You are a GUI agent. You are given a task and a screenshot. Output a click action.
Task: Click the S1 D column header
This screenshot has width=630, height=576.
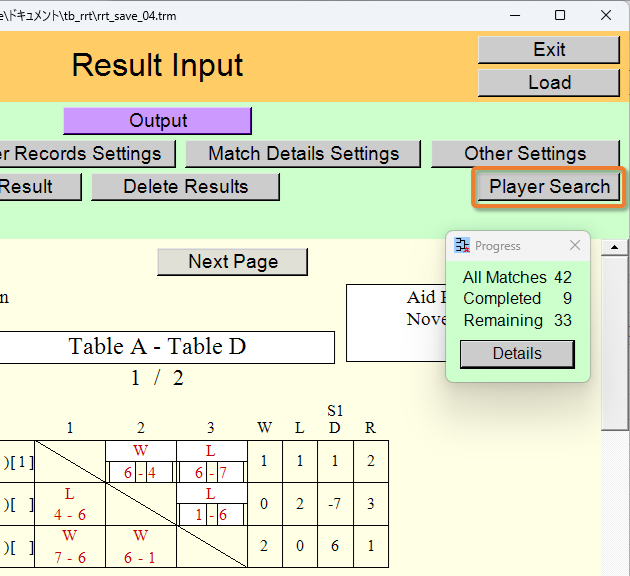pyautogui.click(x=335, y=419)
